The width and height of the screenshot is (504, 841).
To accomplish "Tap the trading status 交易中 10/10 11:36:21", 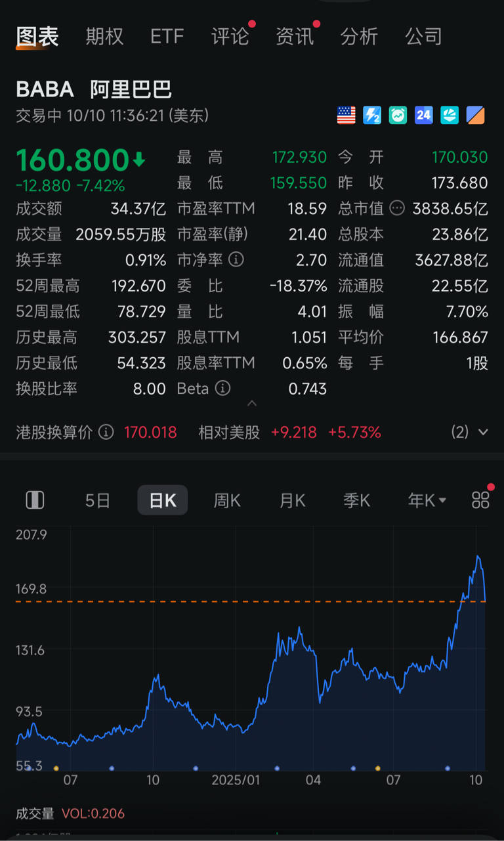I will (x=112, y=116).
